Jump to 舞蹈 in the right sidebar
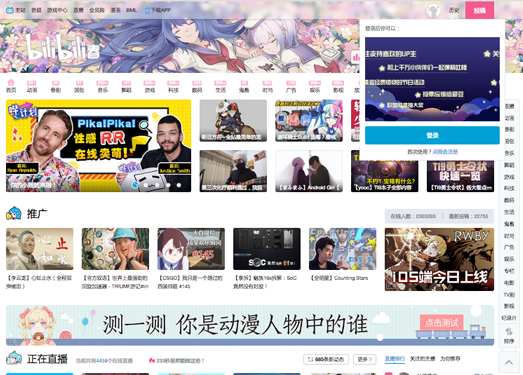 pyautogui.click(x=509, y=165)
